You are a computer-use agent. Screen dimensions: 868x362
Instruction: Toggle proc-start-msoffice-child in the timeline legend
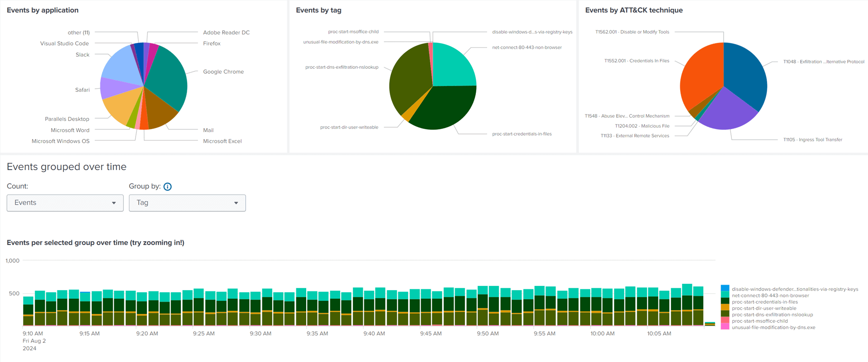tap(759, 321)
